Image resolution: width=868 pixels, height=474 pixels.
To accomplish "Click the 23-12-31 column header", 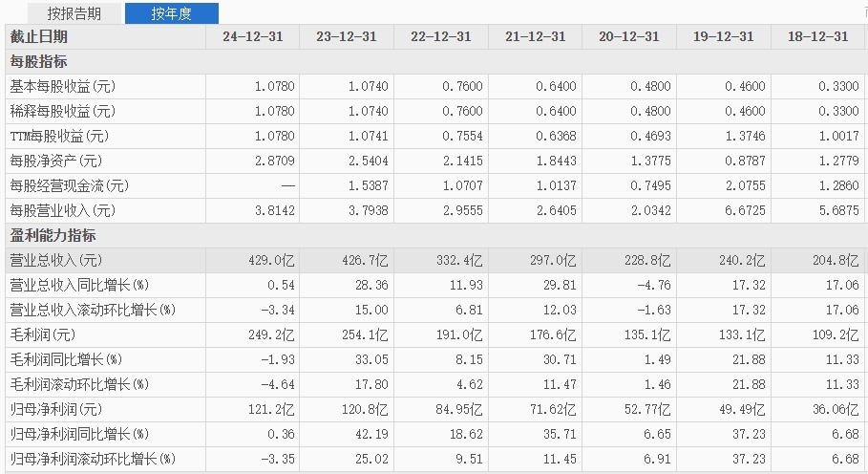I will (x=347, y=36).
